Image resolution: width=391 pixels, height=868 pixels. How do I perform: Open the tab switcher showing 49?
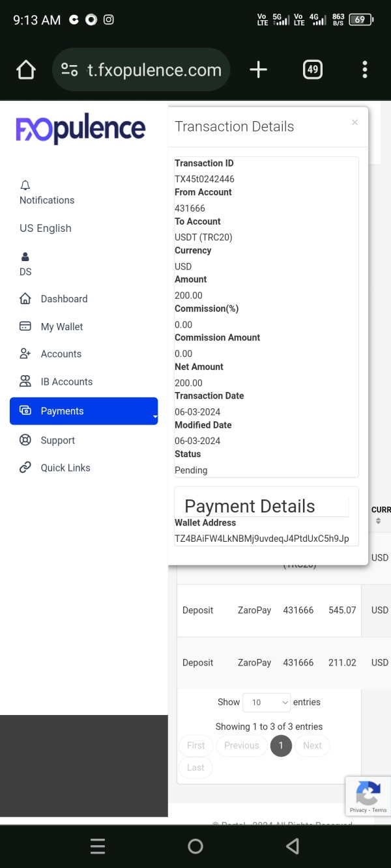pos(313,70)
